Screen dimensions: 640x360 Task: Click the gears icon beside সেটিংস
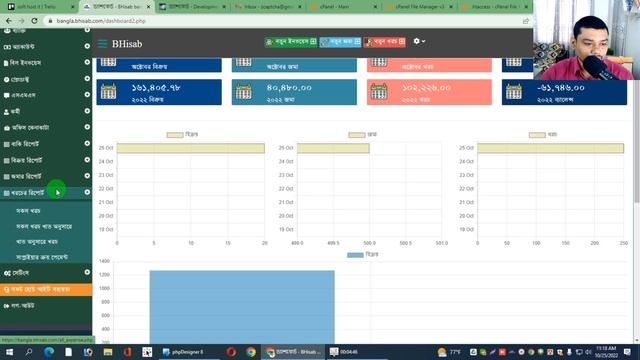(x=7, y=273)
